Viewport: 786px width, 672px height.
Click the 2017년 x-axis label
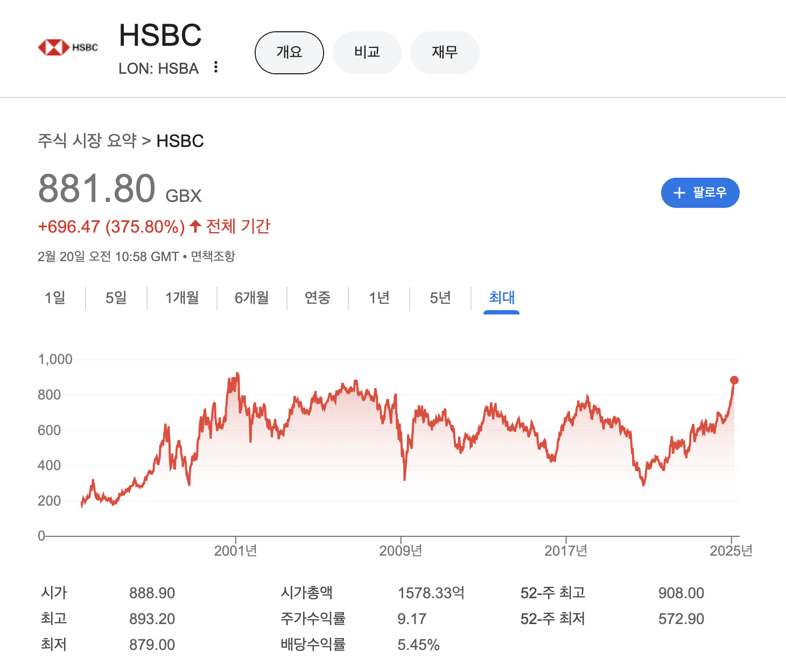[x=566, y=550]
